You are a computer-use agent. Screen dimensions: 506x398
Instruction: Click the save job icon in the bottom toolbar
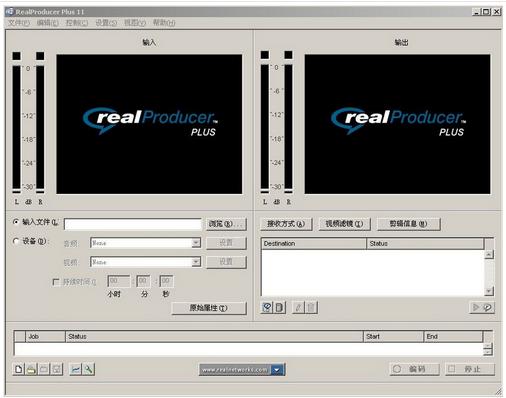pos(44,369)
